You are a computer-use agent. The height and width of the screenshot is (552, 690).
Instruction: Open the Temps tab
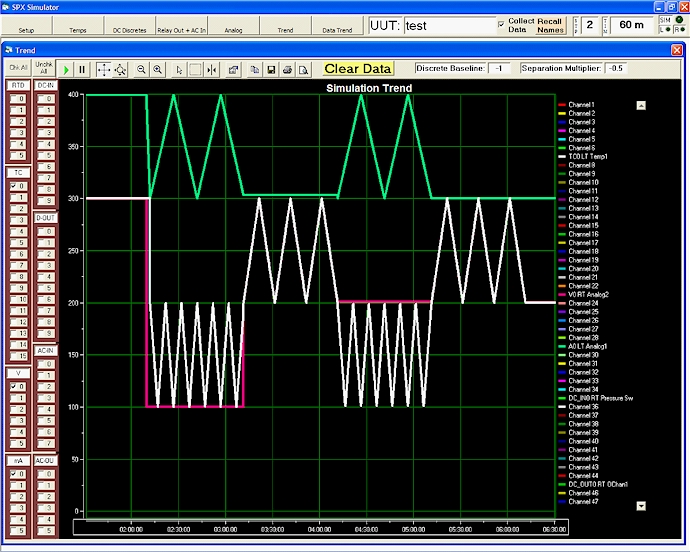click(x=78, y=26)
